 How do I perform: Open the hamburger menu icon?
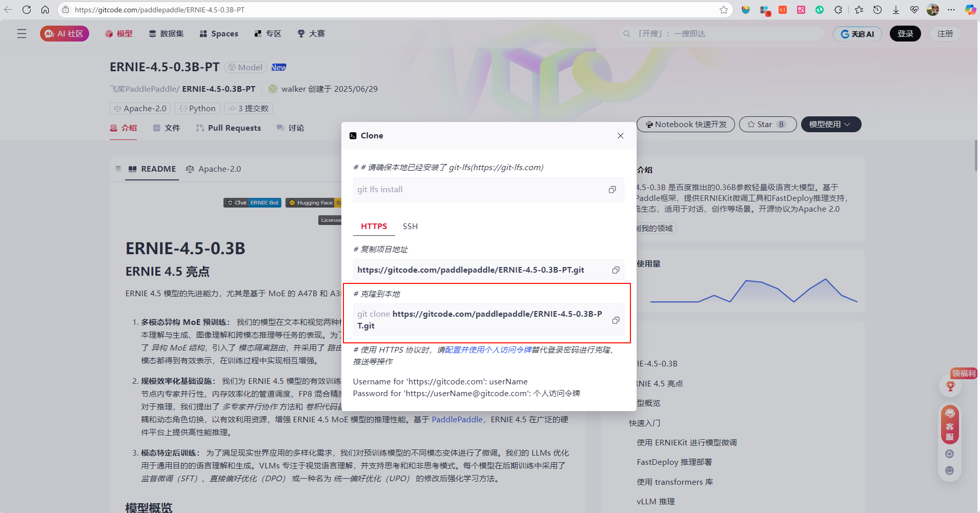pyautogui.click(x=22, y=34)
